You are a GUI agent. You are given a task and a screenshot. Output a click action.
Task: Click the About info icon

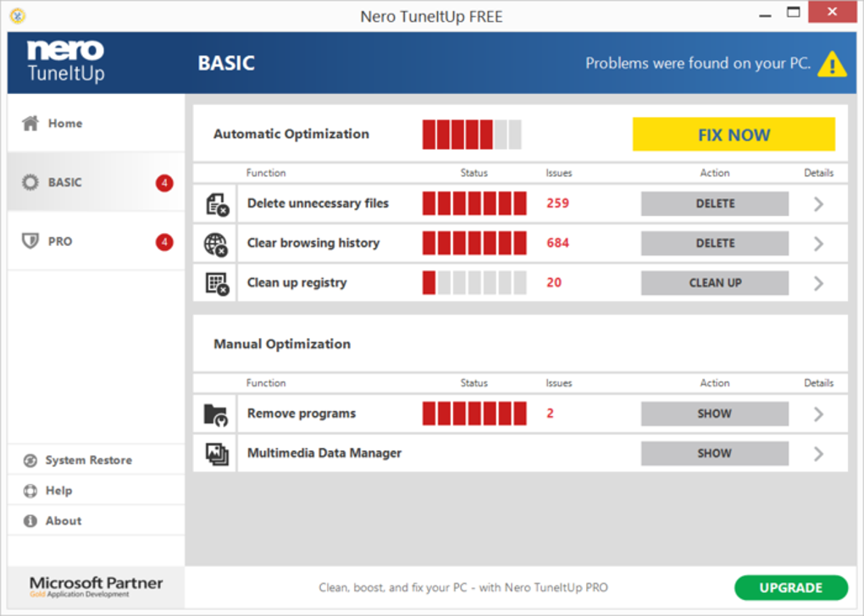(30, 521)
